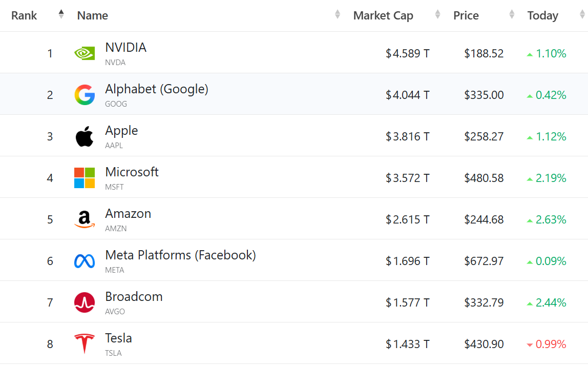Click the NVIDIA logo icon
The width and height of the screenshot is (588, 365).
(x=85, y=53)
